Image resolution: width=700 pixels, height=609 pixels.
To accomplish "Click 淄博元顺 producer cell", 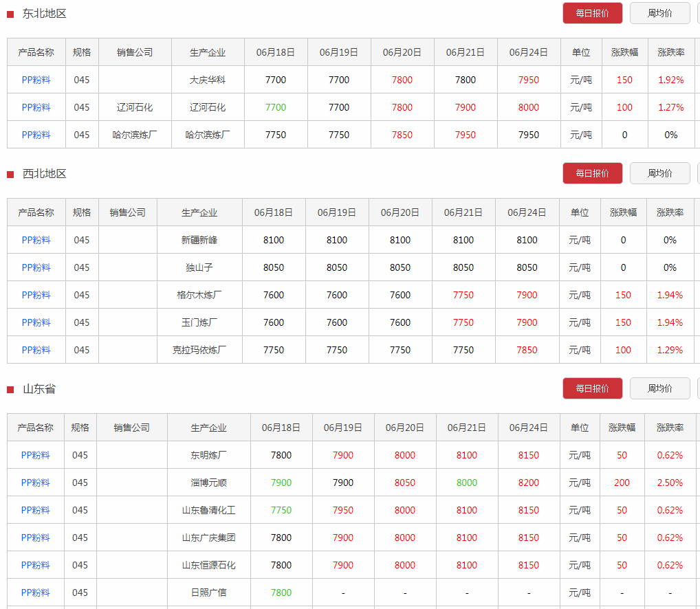I will point(208,483).
